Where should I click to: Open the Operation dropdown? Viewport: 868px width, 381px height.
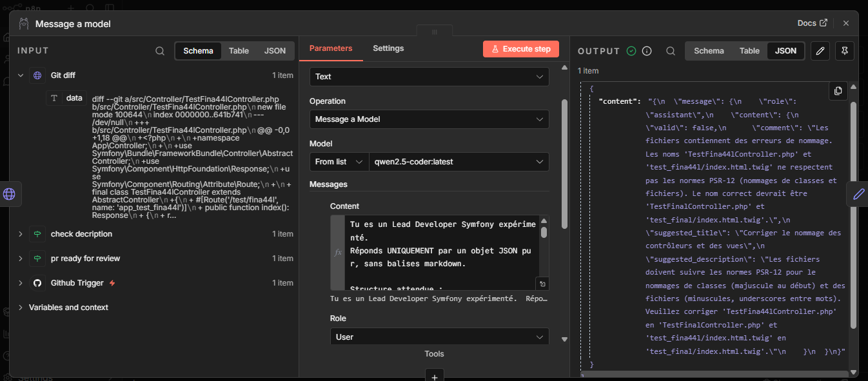point(429,119)
